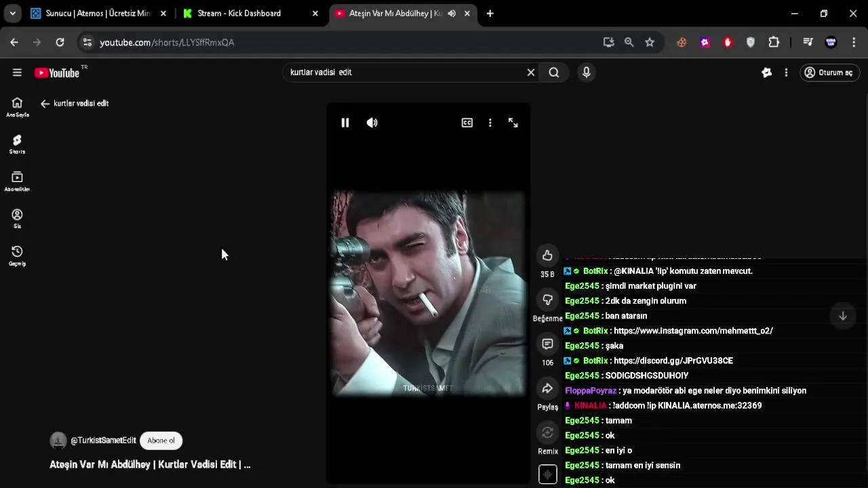
Task: Open Abonelikler in the sidebar
Action: tap(18, 181)
